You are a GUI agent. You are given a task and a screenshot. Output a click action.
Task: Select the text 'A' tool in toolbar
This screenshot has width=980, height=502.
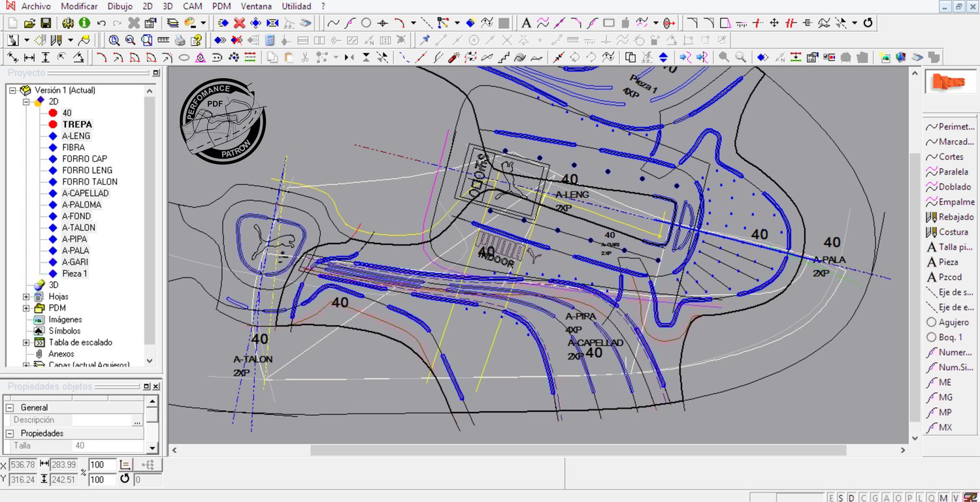[x=526, y=23]
